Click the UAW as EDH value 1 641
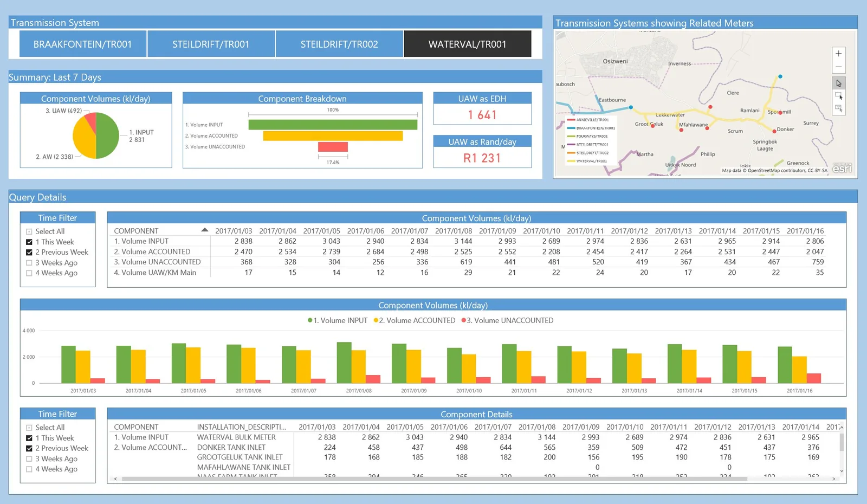The height and width of the screenshot is (504, 867). pyautogui.click(x=482, y=115)
